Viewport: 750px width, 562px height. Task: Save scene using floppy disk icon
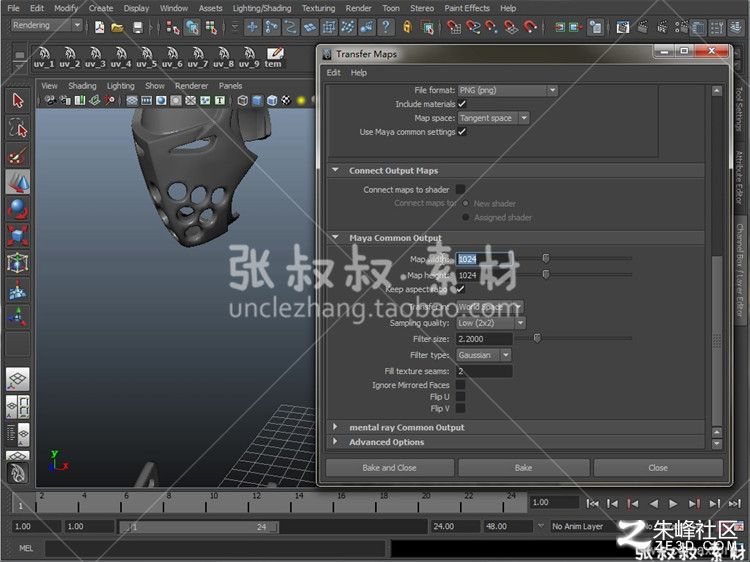(x=138, y=27)
